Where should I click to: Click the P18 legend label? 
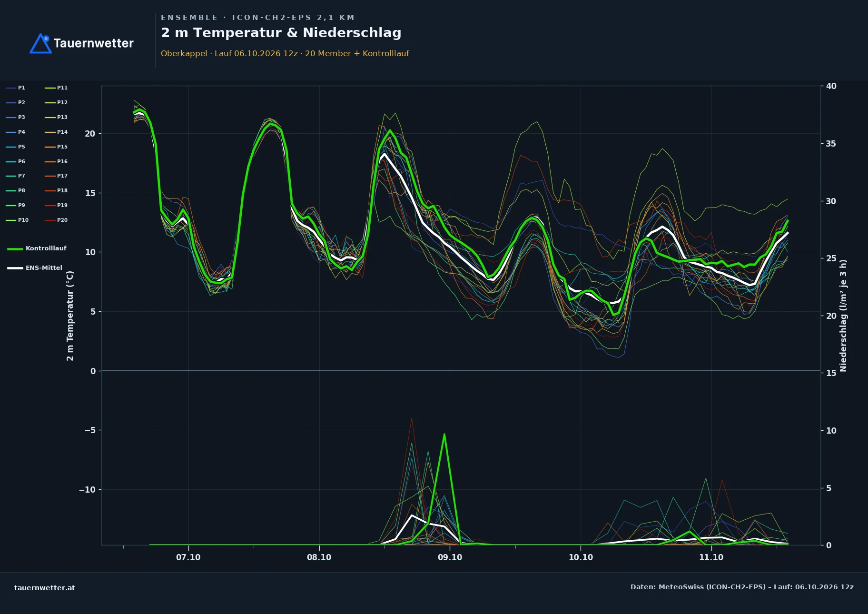62,190
